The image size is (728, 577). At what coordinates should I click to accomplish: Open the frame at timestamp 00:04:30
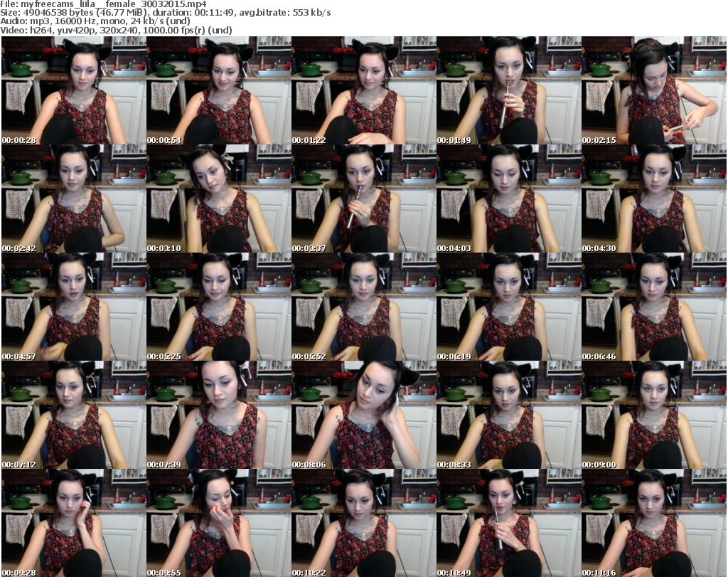[654, 198]
